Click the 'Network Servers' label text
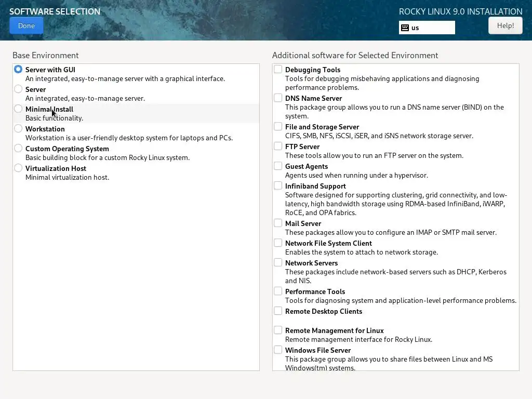 click(312, 263)
